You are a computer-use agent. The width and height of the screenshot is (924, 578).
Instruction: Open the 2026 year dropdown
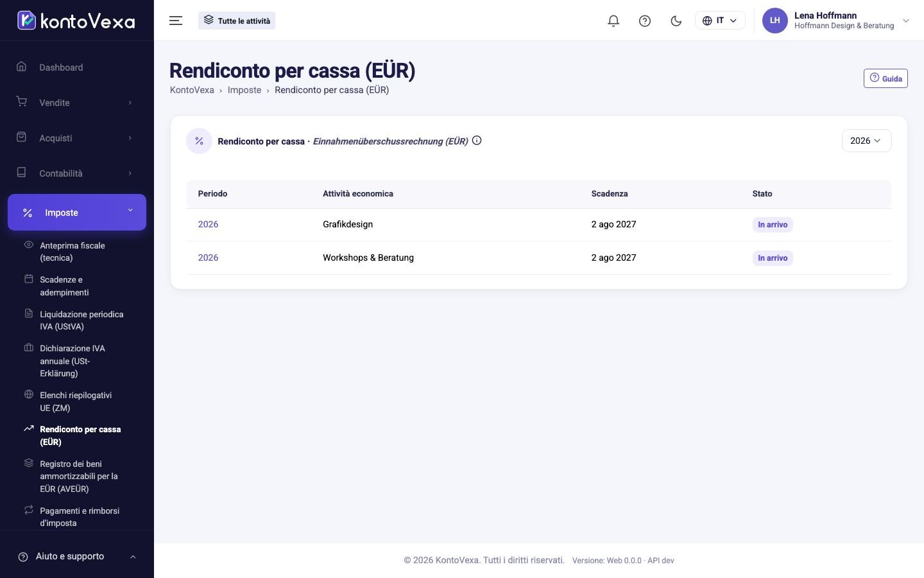tap(866, 141)
